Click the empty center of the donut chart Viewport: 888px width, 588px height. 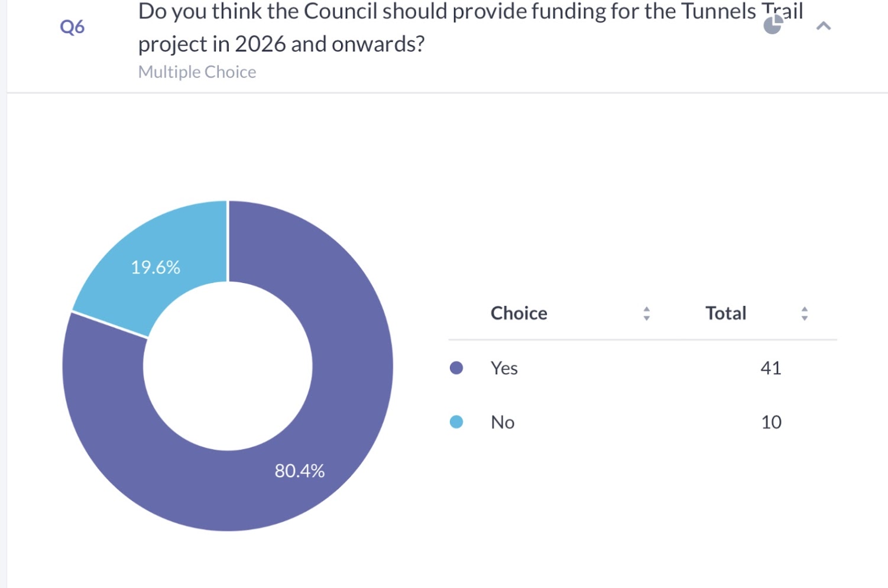[228, 366]
